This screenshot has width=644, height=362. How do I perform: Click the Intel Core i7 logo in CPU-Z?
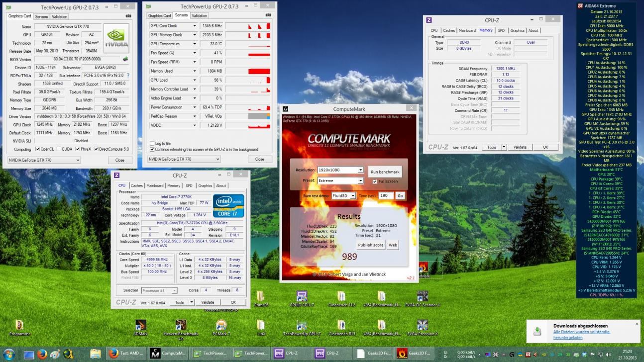228,206
